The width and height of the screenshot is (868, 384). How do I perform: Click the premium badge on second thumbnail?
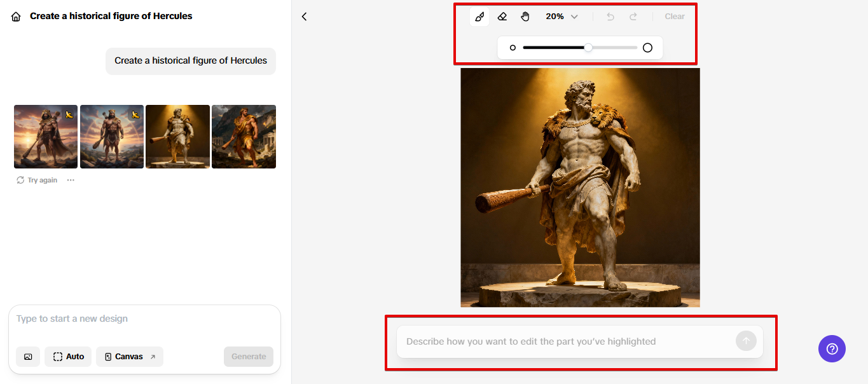(135, 114)
